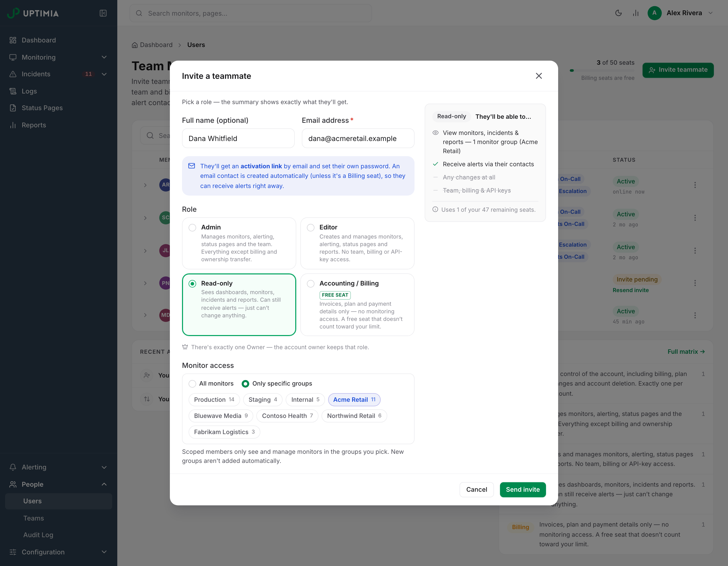This screenshot has height=566, width=728.
Task: Open Alex Rivera account dropdown
Action: coord(680,13)
